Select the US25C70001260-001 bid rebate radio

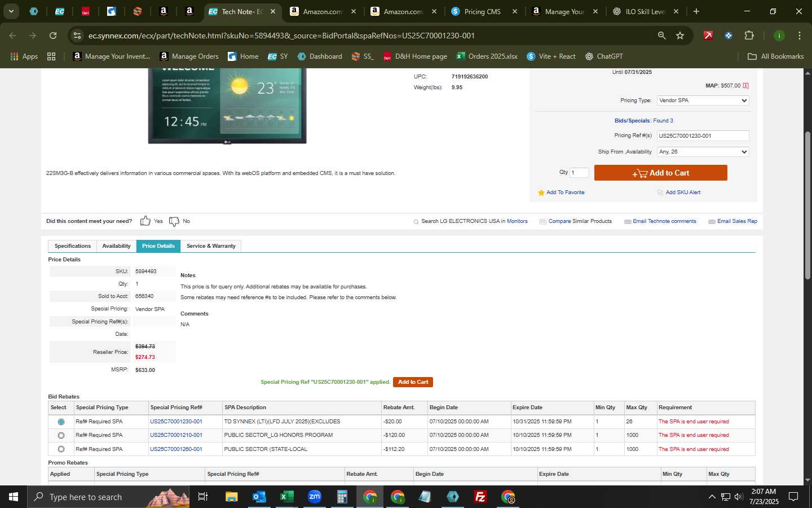(61, 449)
